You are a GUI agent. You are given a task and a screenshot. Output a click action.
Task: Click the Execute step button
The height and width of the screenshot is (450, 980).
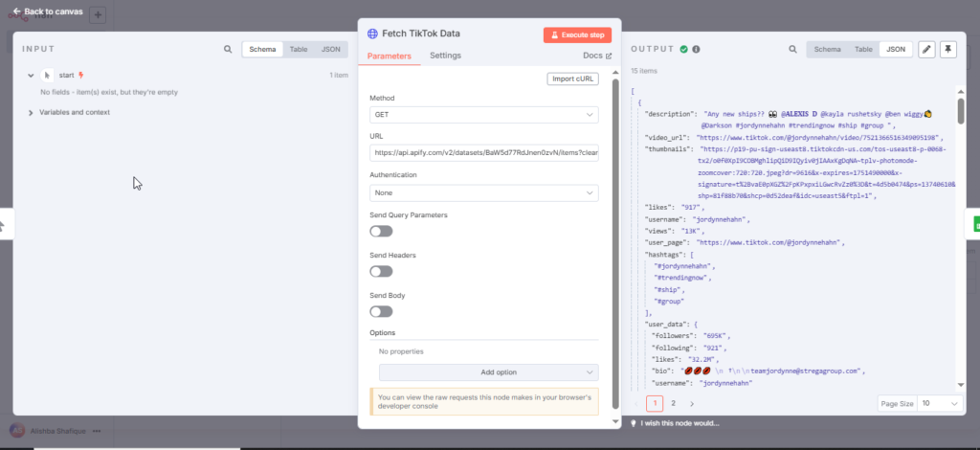[x=577, y=35]
